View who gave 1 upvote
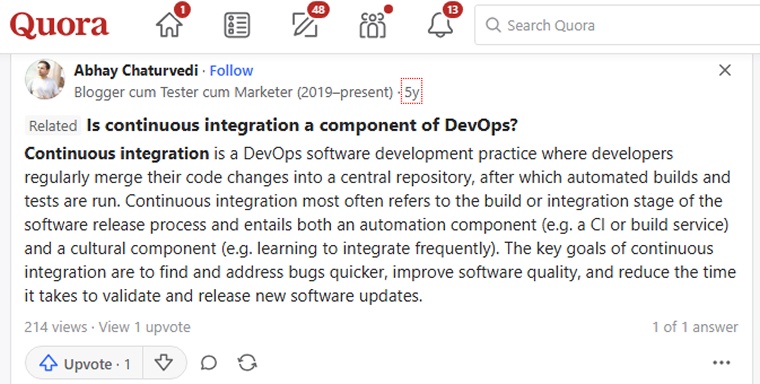 (144, 327)
